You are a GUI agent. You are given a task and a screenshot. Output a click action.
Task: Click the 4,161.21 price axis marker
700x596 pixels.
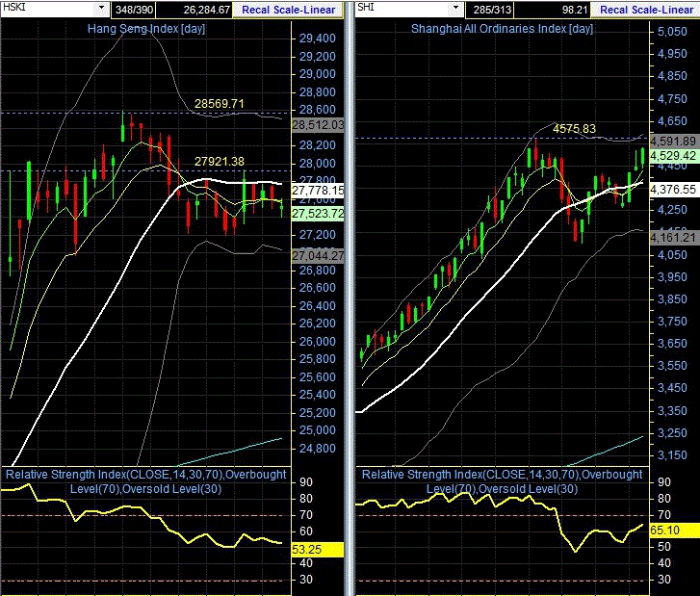click(673, 238)
